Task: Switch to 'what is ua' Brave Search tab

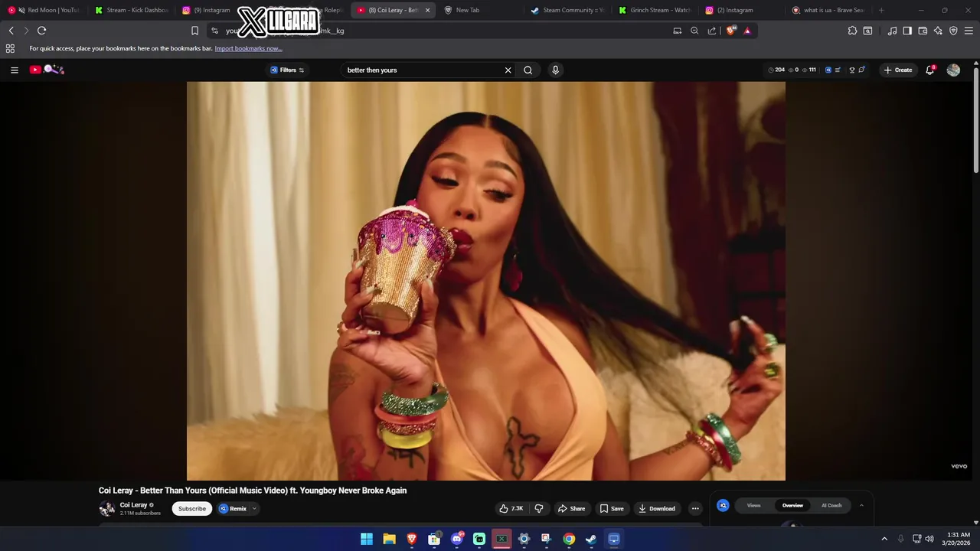Action: pyautogui.click(x=828, y=10)
